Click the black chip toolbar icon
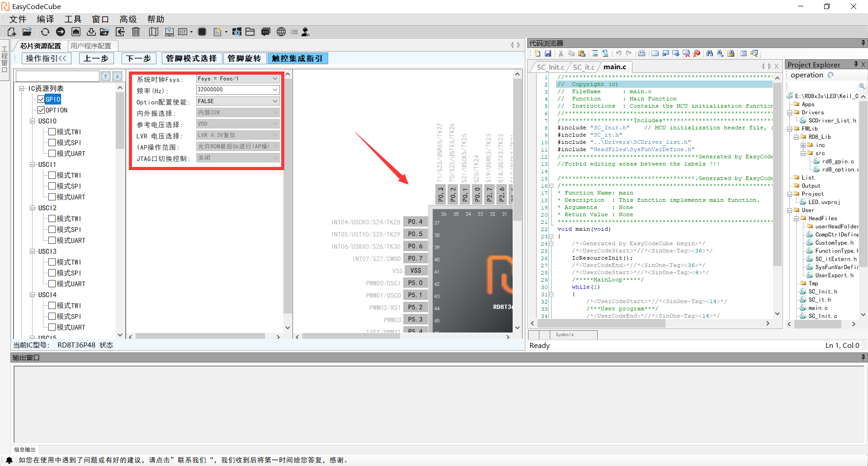The width and height of the screenshot is (868, 466). point(202,32)
